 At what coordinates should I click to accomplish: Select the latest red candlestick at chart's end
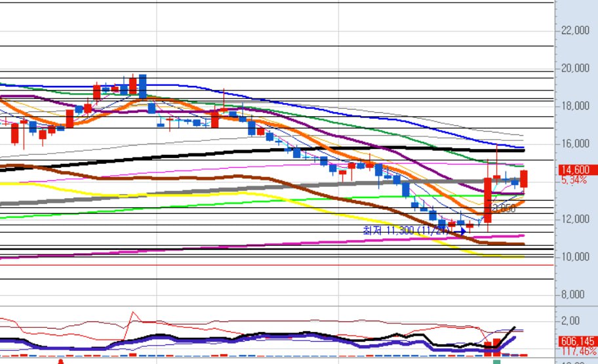coord(524,179)
